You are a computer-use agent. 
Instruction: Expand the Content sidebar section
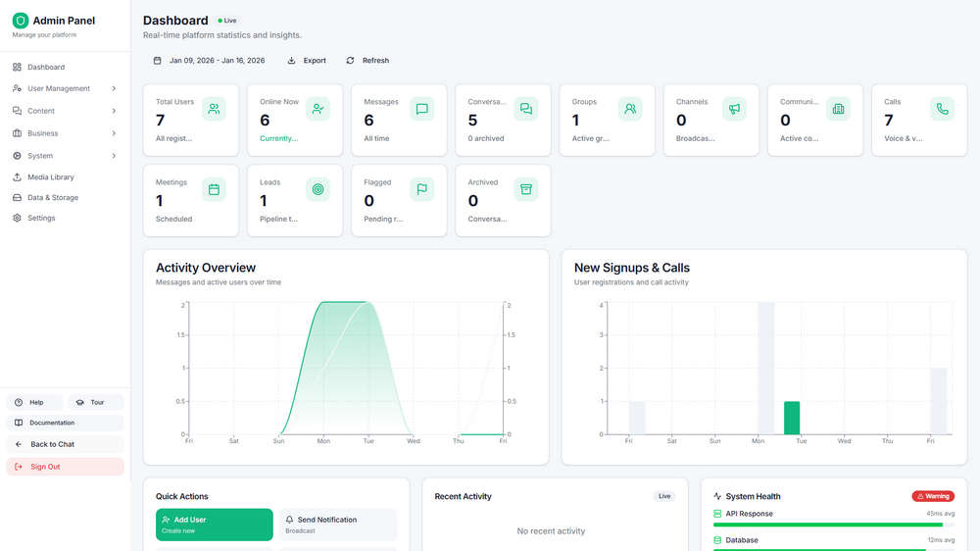point(65,111)
